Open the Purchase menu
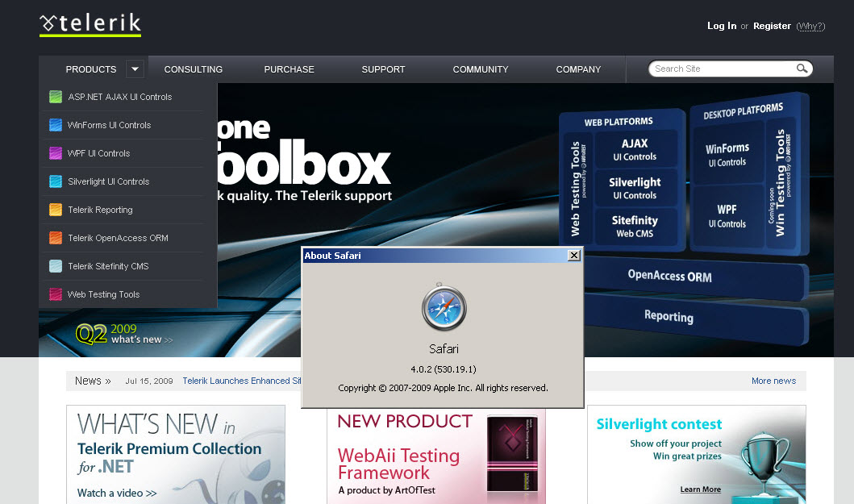This screenshot has height=504, width=854. (x=290, y=69)
